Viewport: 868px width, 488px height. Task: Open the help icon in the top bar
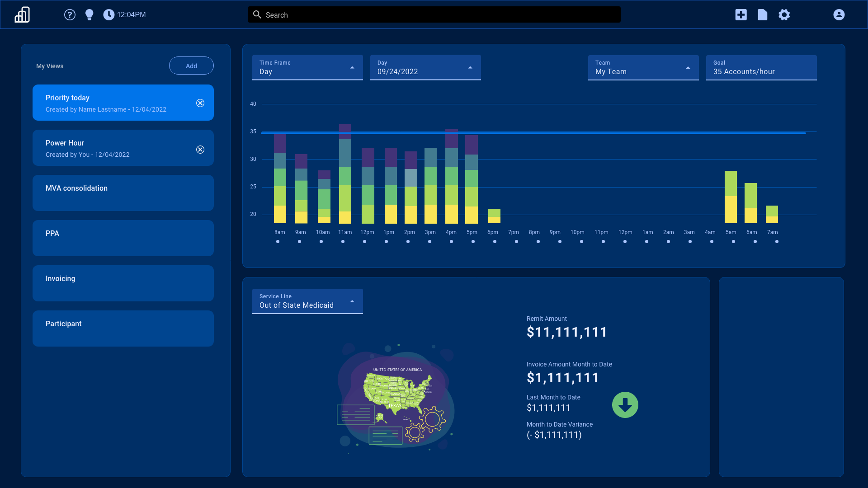coord(70,14)
